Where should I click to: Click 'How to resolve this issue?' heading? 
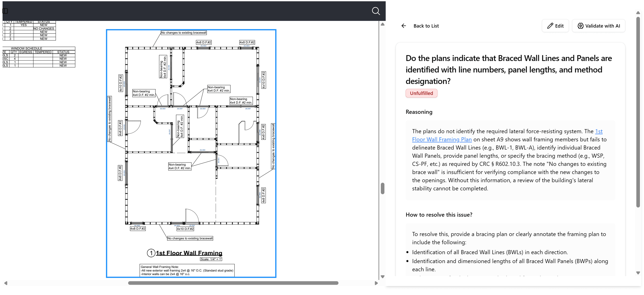(x=439, y=215)
